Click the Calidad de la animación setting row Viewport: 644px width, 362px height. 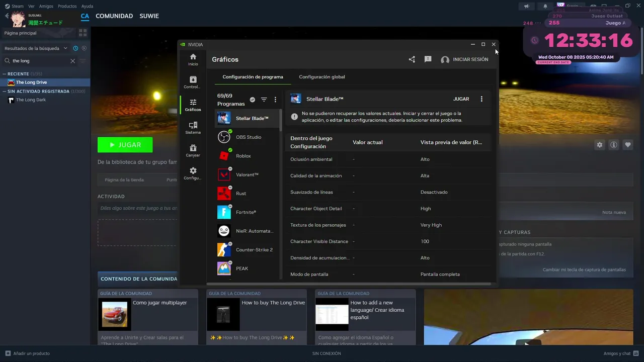click(x=388, y=176)
